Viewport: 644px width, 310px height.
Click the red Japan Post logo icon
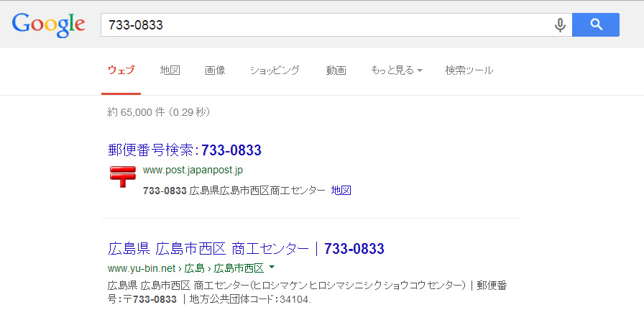click(122, 177)
